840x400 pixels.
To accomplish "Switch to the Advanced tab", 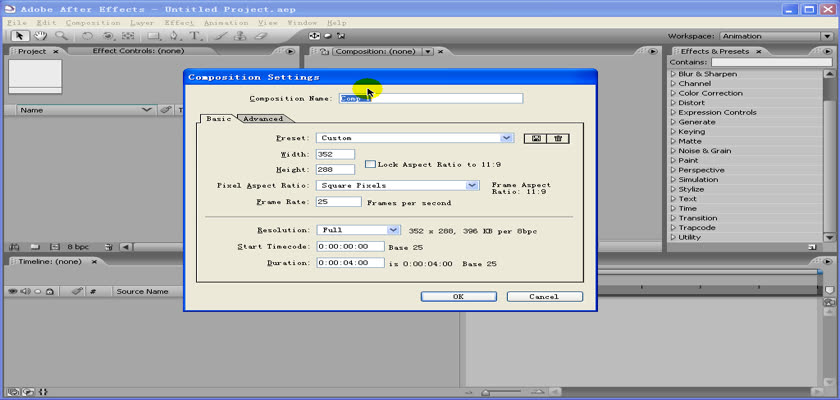I will coord(263,119).
